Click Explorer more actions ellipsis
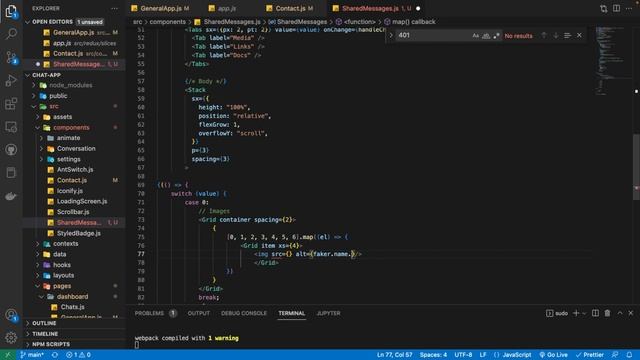This screenshot has height=360, width=640. (x=115, y=8)
